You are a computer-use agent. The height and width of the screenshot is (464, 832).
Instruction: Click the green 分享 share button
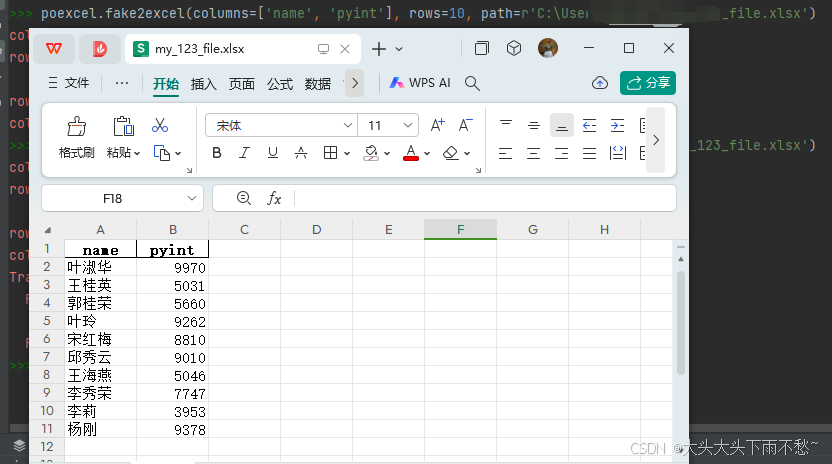[648, 83]
